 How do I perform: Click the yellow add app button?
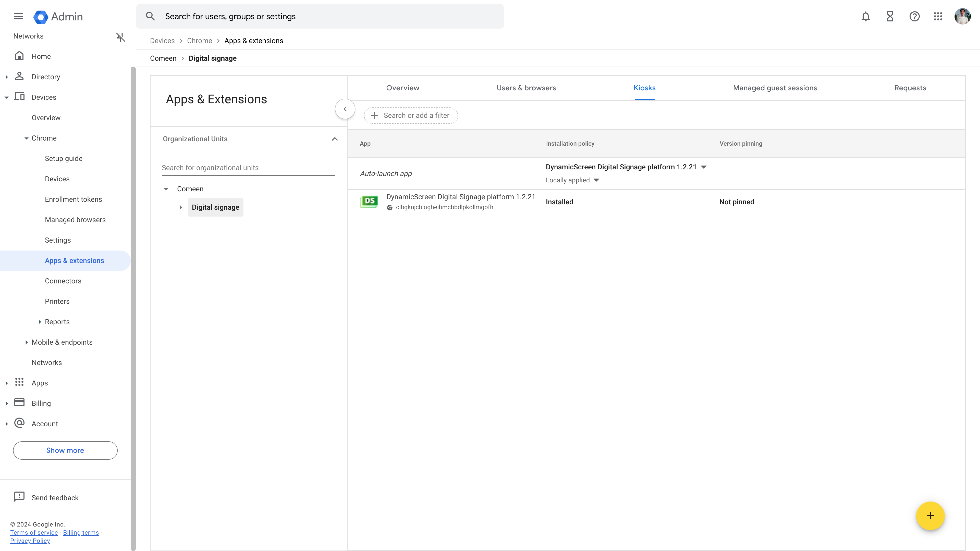[930, 516]
